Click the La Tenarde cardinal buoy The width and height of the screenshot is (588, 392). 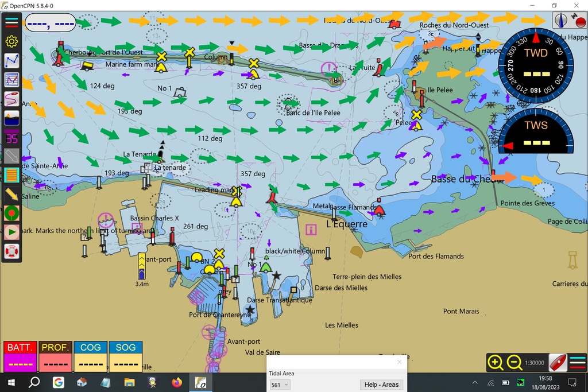pos(161,150)
